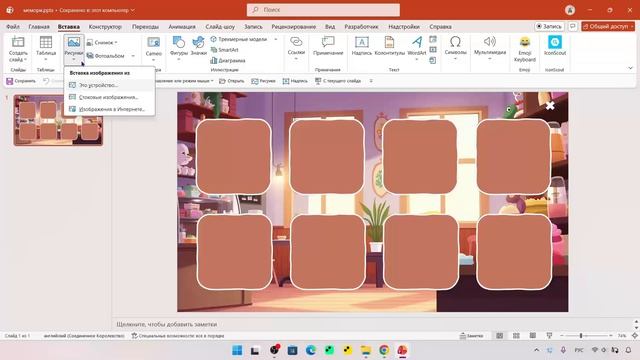Click the Рисунки ribbon button

pos(74,49)
